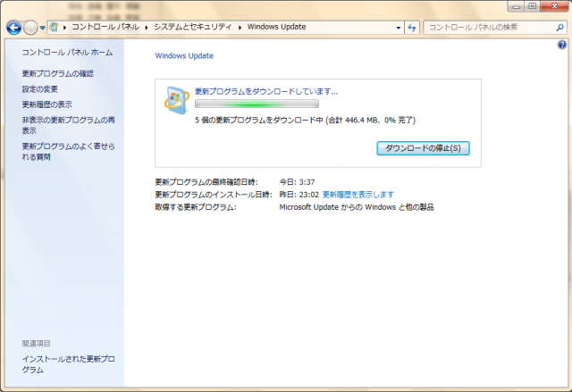Click the greyed forward navigation arrow
Viewport: 572px width, 392px height.
click(x=30, y=28)
